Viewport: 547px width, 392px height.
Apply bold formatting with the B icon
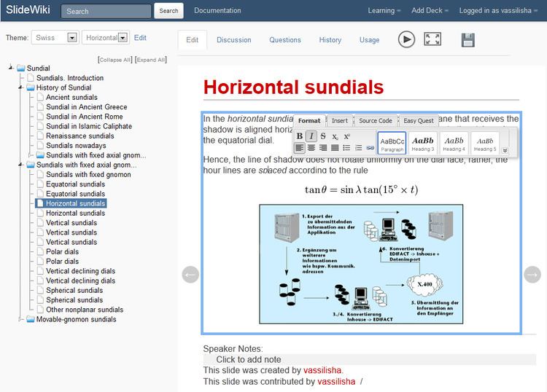pos(300,136)
